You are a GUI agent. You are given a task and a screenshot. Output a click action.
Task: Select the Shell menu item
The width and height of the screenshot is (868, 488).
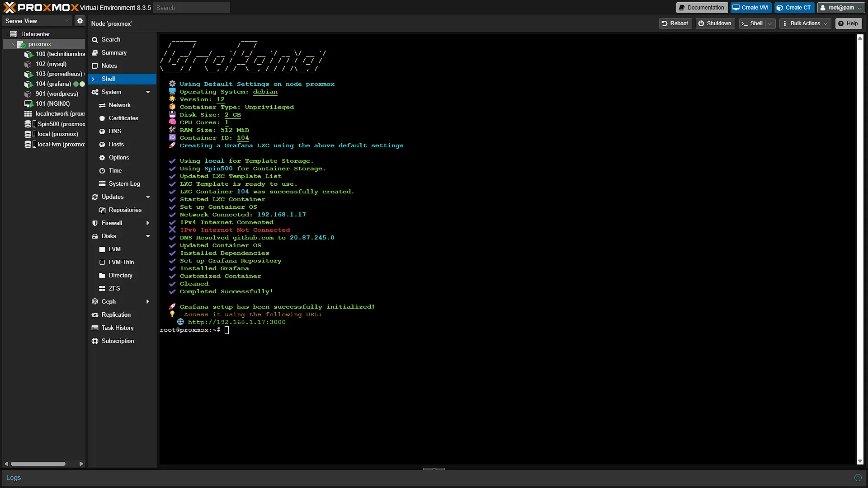click(122, 79)
